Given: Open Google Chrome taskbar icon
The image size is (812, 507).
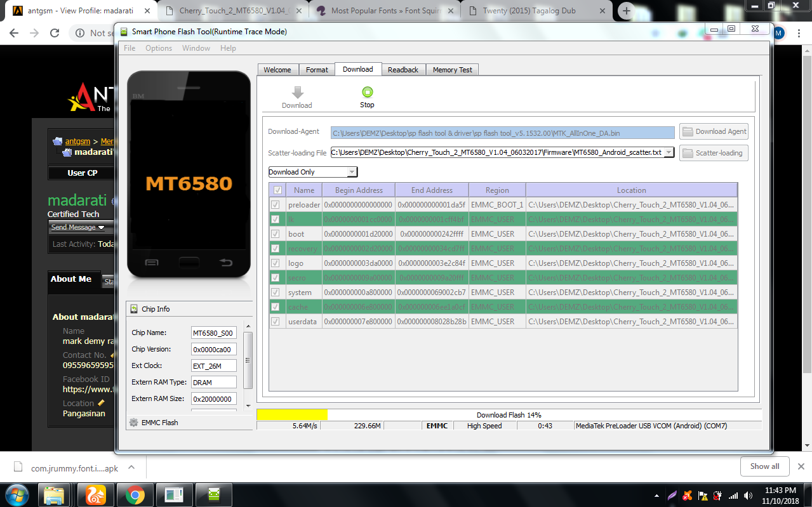Looking at the screenshot, I should (135, 495).
